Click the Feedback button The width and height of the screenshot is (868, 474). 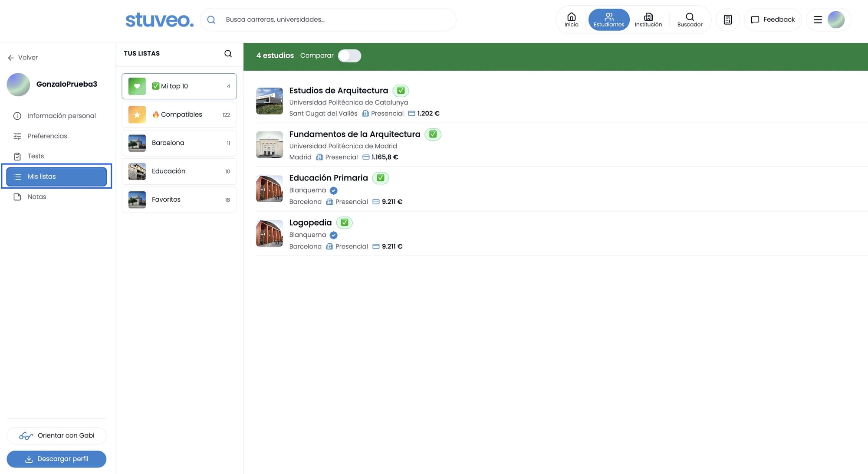tap(773, 20)
